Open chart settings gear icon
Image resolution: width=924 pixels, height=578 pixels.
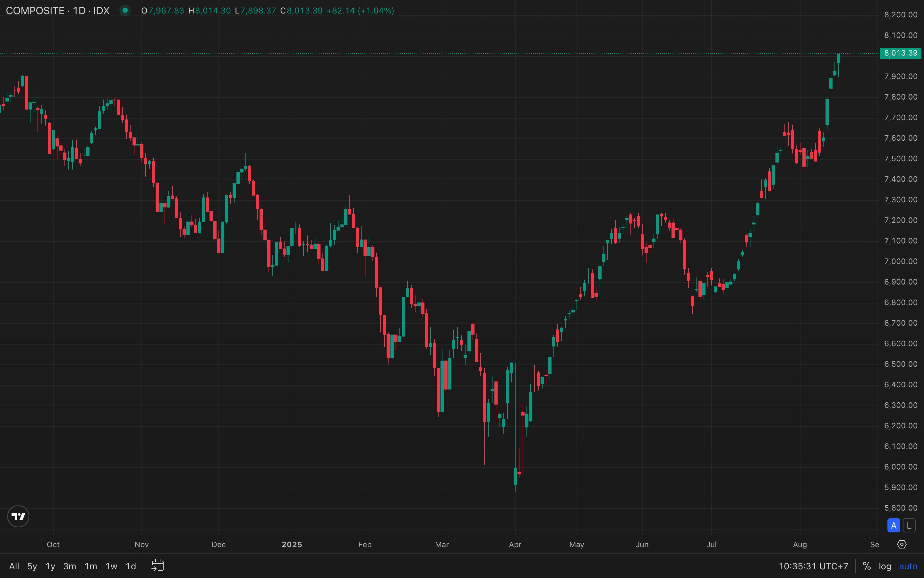(x=902, y=544)
